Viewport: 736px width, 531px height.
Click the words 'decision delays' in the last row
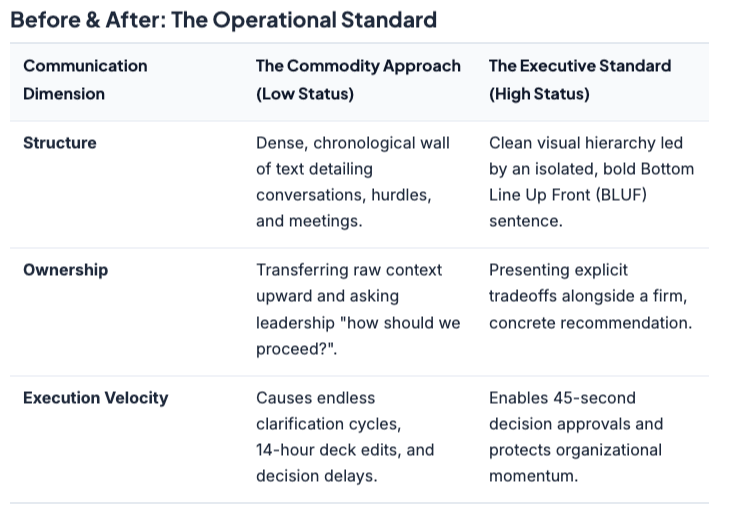[316, 476]
